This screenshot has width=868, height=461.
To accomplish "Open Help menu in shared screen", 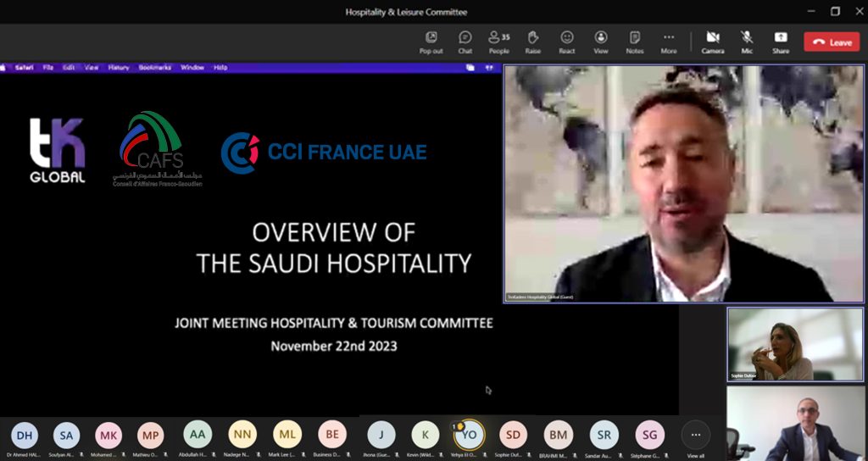I will click(220, 68).
